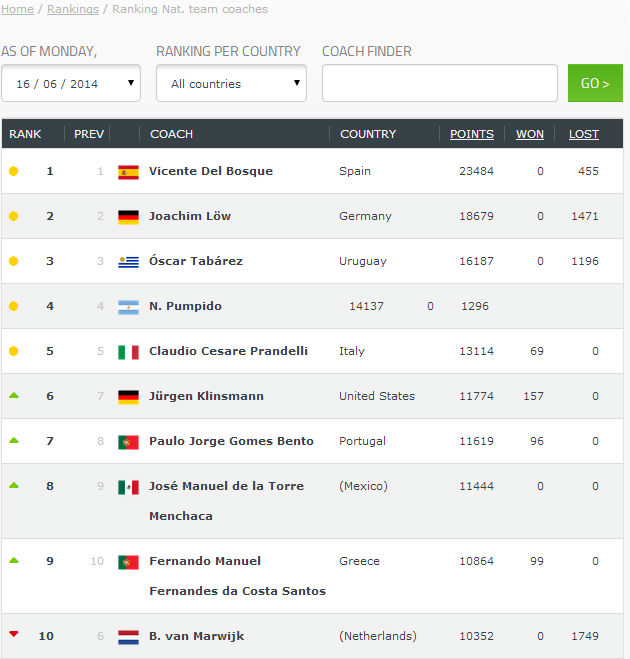The image size is (630, 659).
Task: Expand the All countries dropdown
Action: (x=231, y=84)
